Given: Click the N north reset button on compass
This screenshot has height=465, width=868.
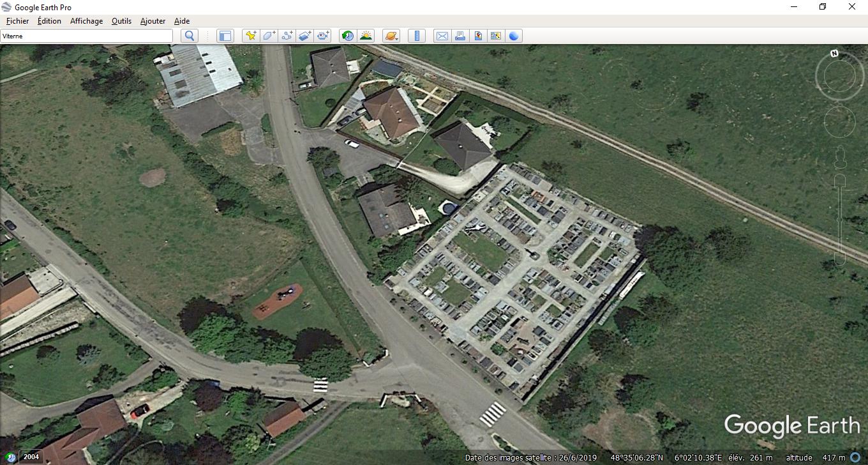Looking at the screenshot, I should (834, 54).
